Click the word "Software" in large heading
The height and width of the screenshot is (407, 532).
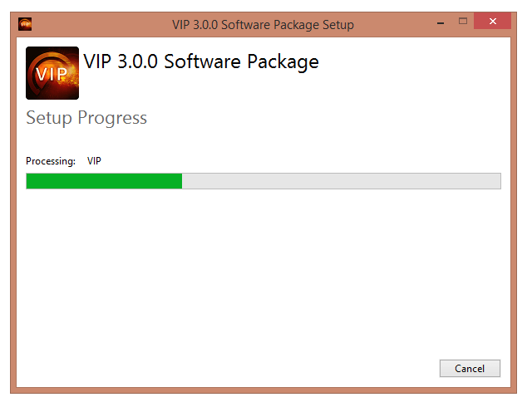point(203,61)
